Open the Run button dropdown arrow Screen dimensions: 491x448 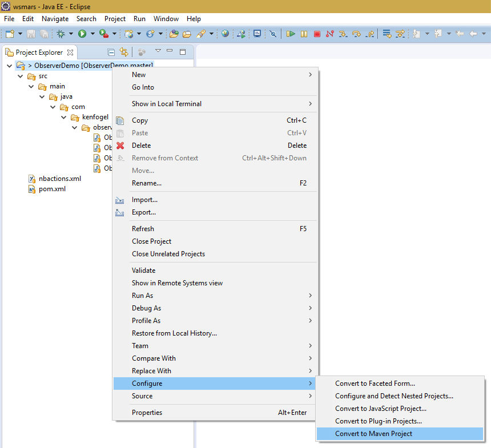click(x=92, y=34)
